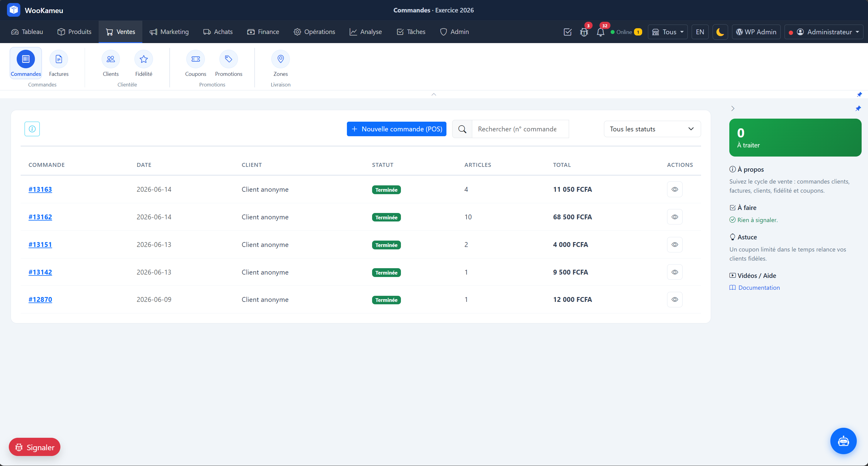
Task: Go to the Opérations menu
Action: pos(314,32)
